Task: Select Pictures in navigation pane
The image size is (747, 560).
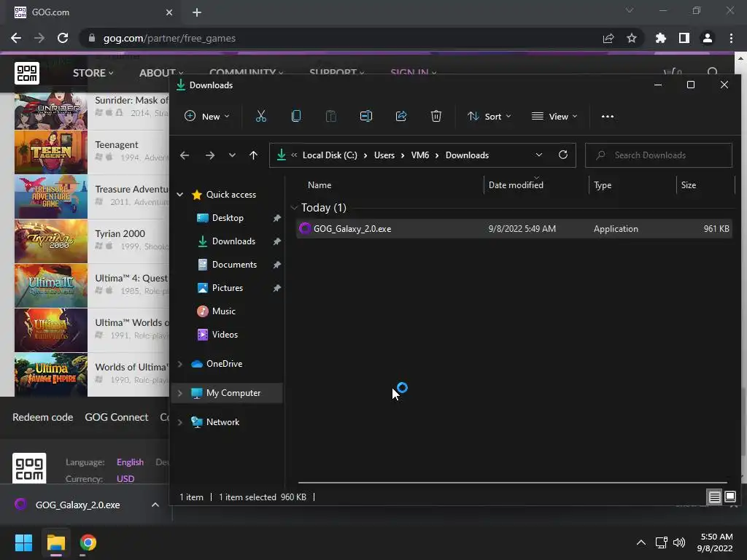Action: (x=228, y=287)
